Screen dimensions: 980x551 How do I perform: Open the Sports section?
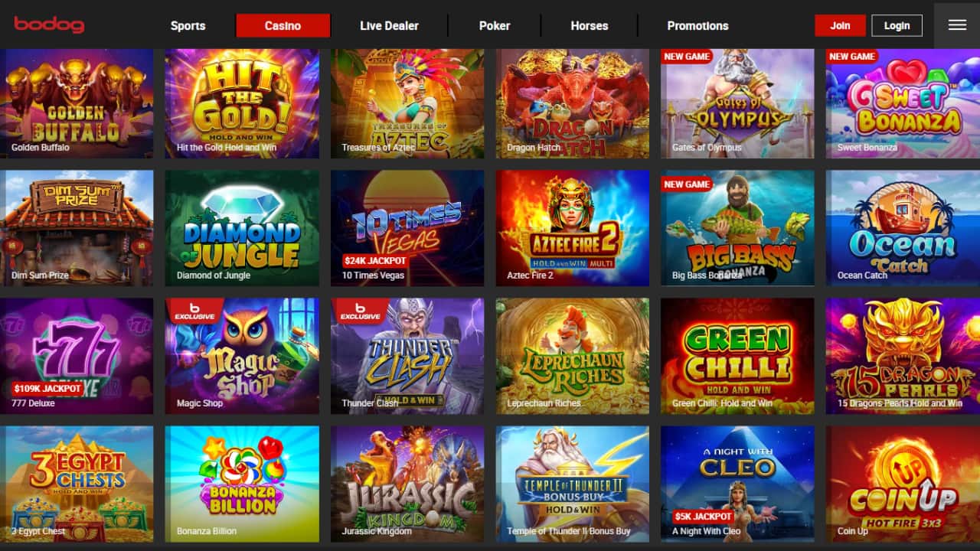coord(188,25)
